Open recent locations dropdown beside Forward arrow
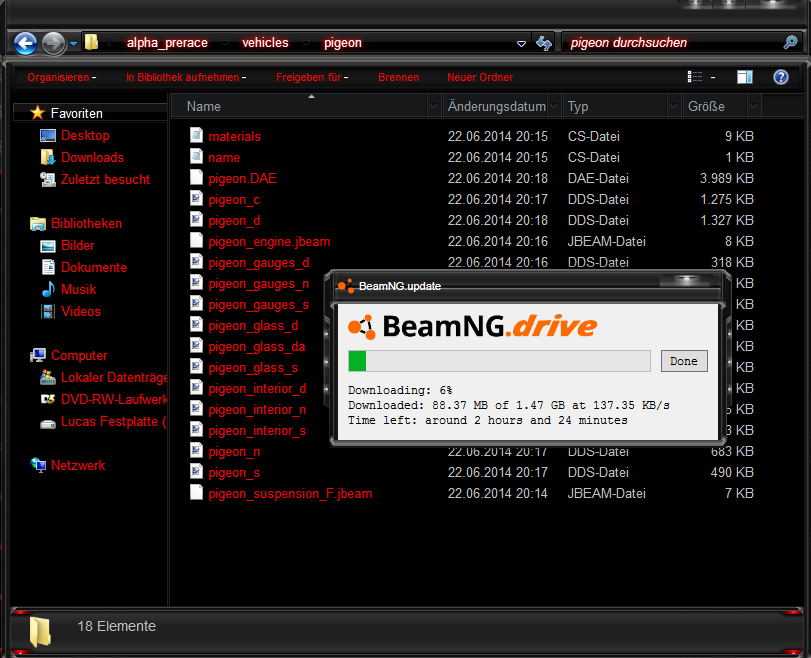 (x=73, y=43)
